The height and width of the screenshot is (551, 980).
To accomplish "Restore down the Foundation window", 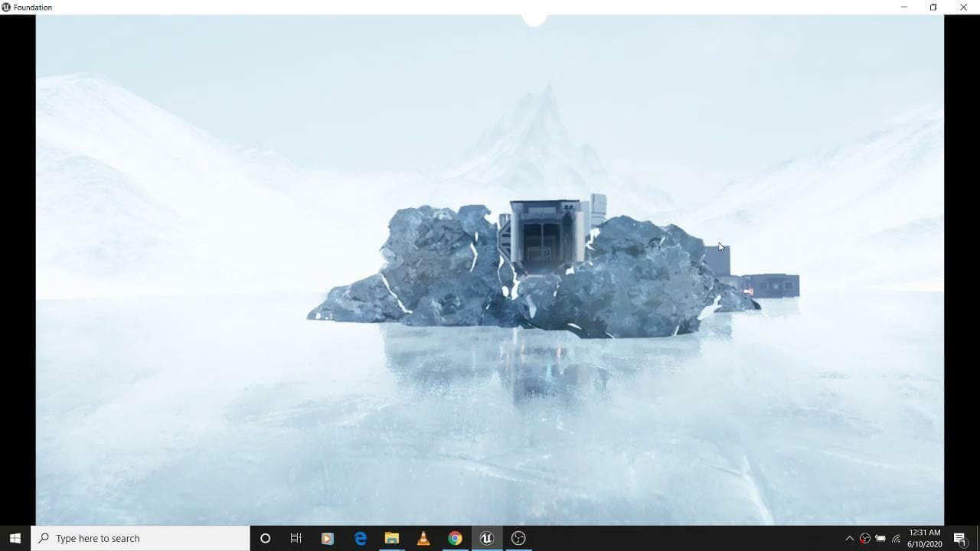I will pos(933,7).
